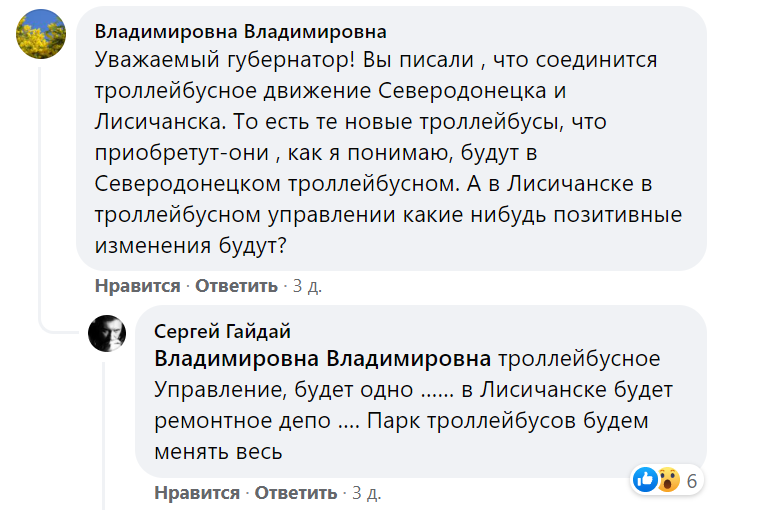Click the blue Like reaction icon
769x510 pixels.
(x=645, y=480)
